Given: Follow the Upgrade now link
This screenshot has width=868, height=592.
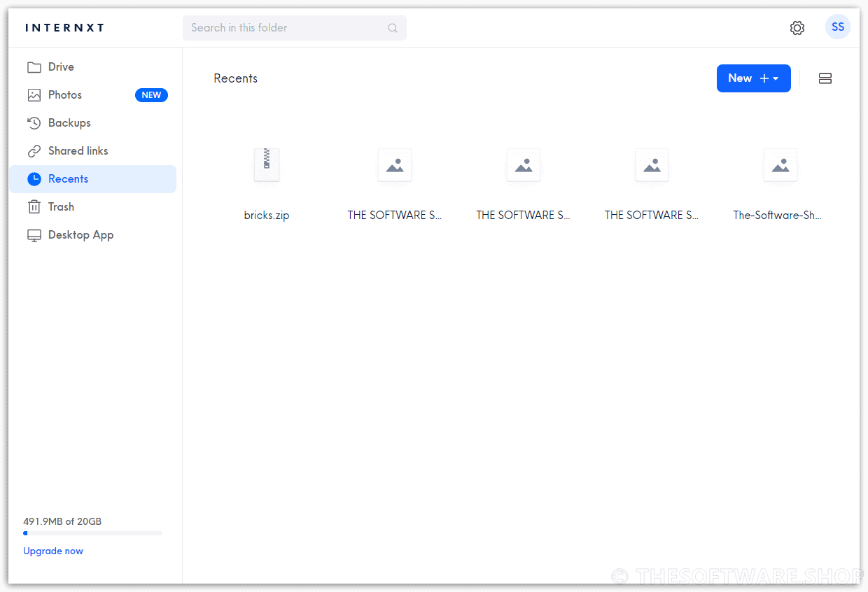Looking at the screenshot, I should (53, 551).
